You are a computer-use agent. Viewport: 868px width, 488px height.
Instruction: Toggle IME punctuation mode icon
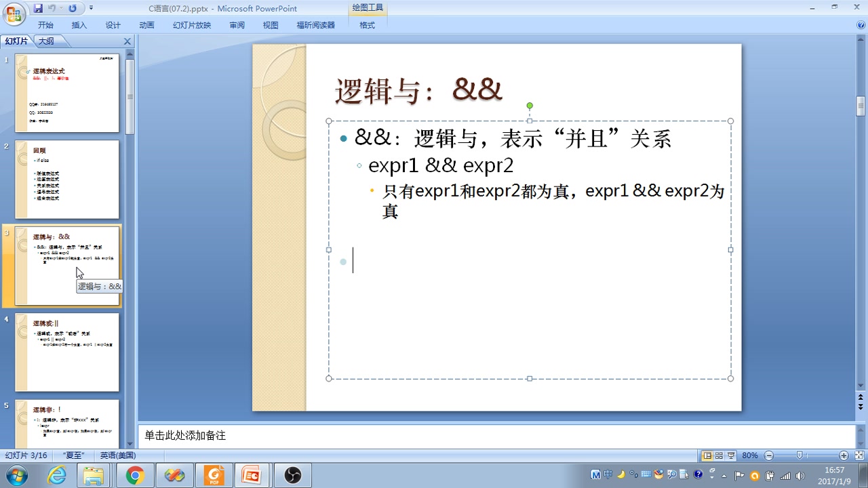tap(633, 475)
